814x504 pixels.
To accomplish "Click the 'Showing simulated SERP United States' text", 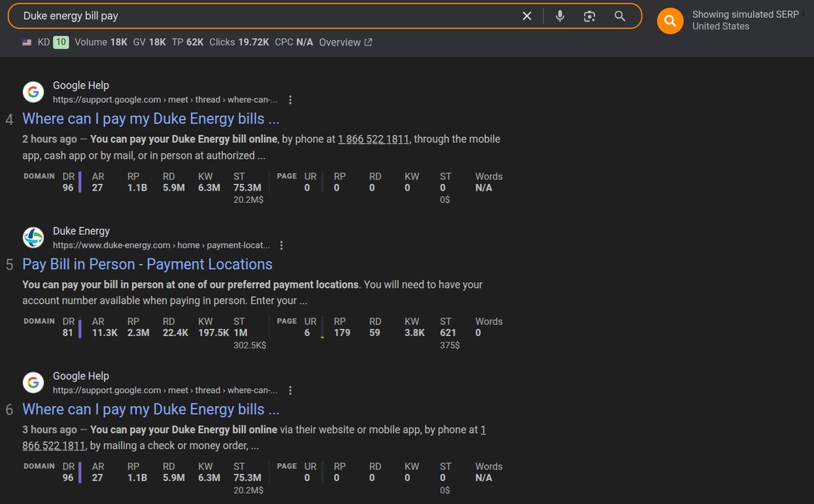I will [745, 20].
